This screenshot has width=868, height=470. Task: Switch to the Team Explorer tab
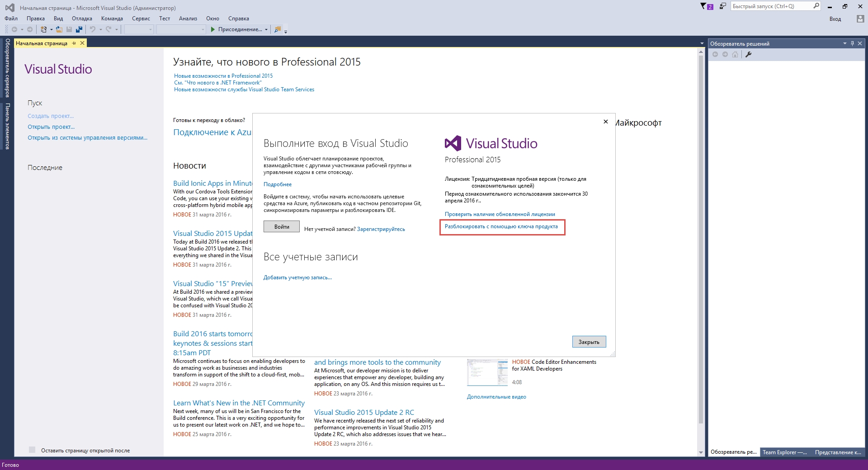coord(785,452)
